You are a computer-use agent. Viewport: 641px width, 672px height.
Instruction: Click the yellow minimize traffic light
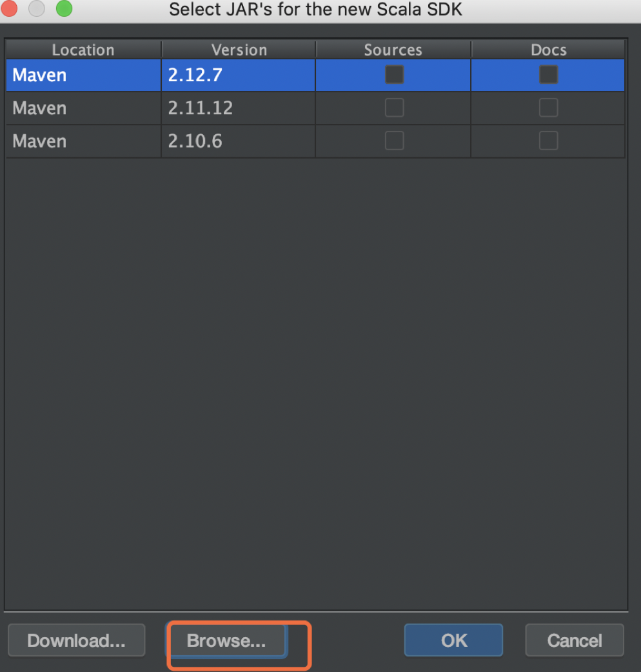pyautogui.click(x=36, y=9)
